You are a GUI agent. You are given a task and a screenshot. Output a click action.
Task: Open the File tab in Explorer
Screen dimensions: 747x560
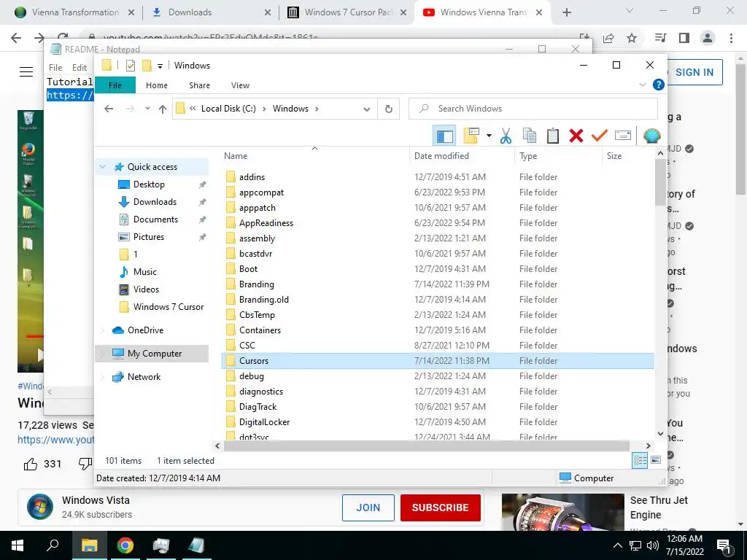click(x=115, y=85)
